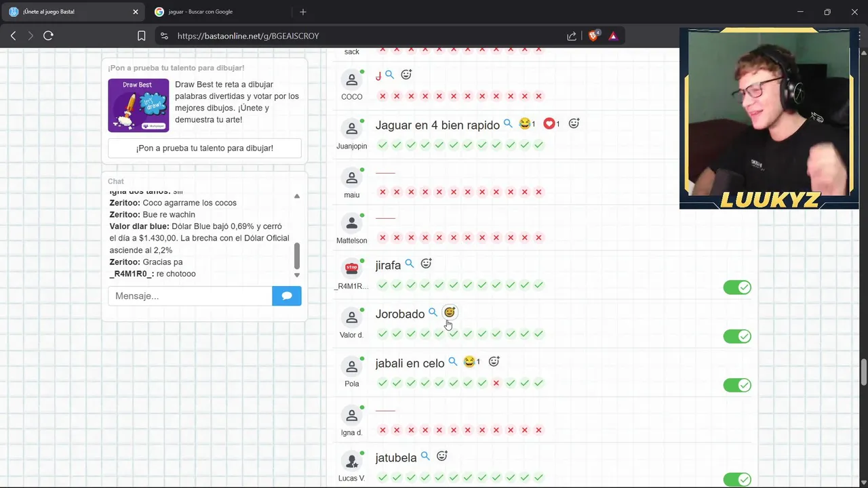This screenshot has width=868, height=488.
Task: Click the browser address bar URL
Action: [x=248, y=36]
